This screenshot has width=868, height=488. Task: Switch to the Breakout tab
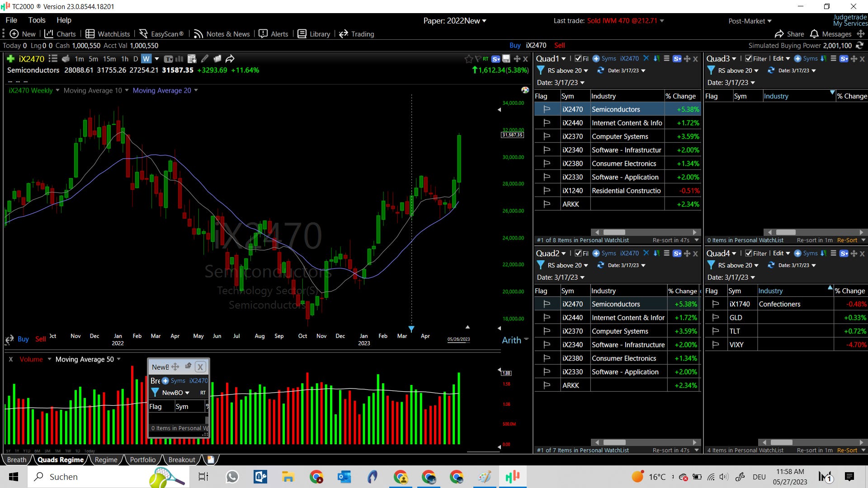(181, 460)
